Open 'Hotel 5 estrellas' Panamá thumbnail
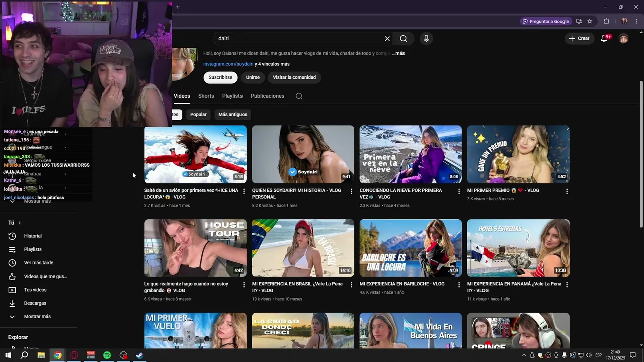Image resolution: width=644 pixels, height=362 pixels. [518, 248]
